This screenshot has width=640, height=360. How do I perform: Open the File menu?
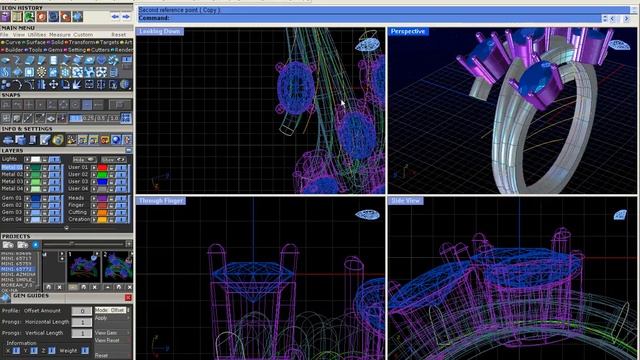pyautogui.click(x=4, y=35)
